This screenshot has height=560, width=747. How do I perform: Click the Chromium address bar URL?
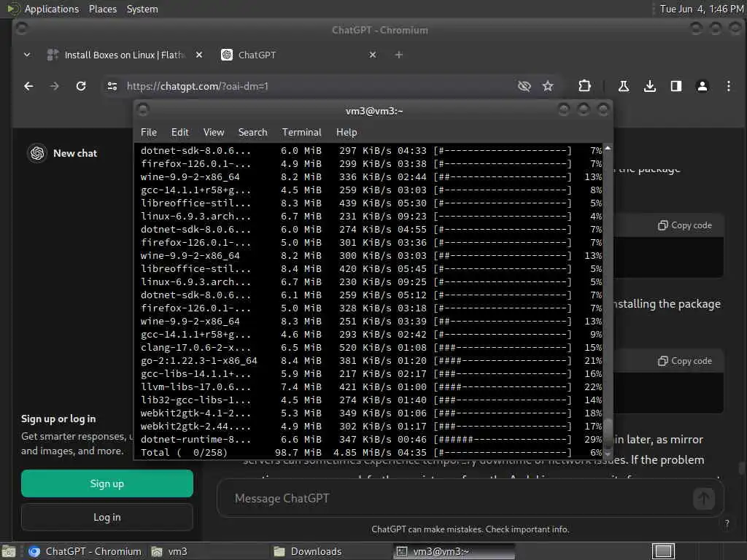[x=197, y=86]
